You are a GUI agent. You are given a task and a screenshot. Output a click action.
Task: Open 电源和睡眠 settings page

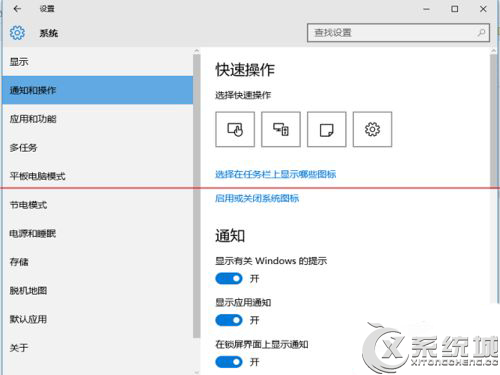point(97,233)
